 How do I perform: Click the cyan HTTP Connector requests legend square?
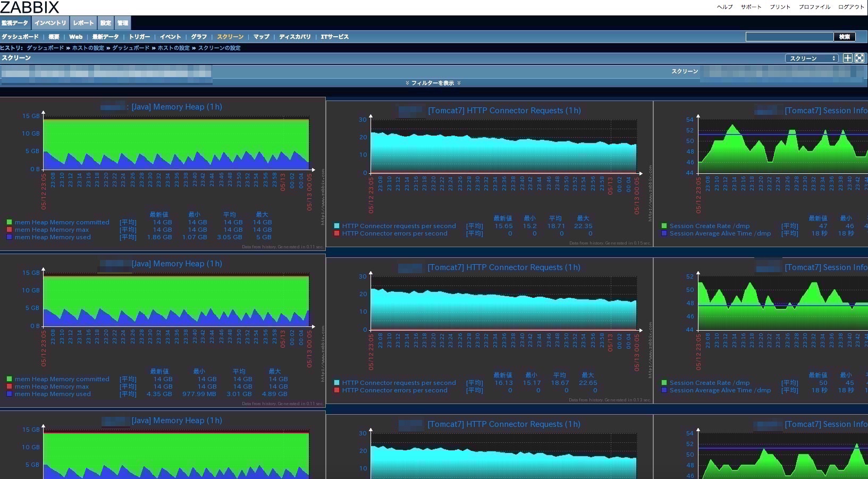pos(337,226)
